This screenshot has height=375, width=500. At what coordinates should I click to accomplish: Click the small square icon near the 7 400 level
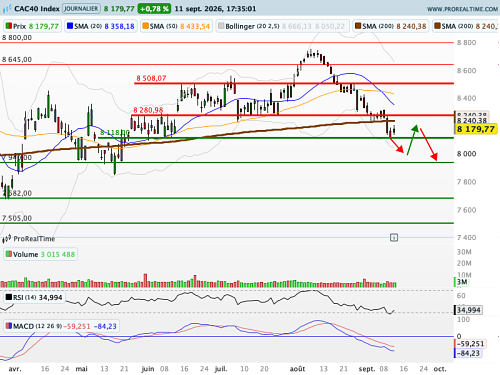click(394, 238)
